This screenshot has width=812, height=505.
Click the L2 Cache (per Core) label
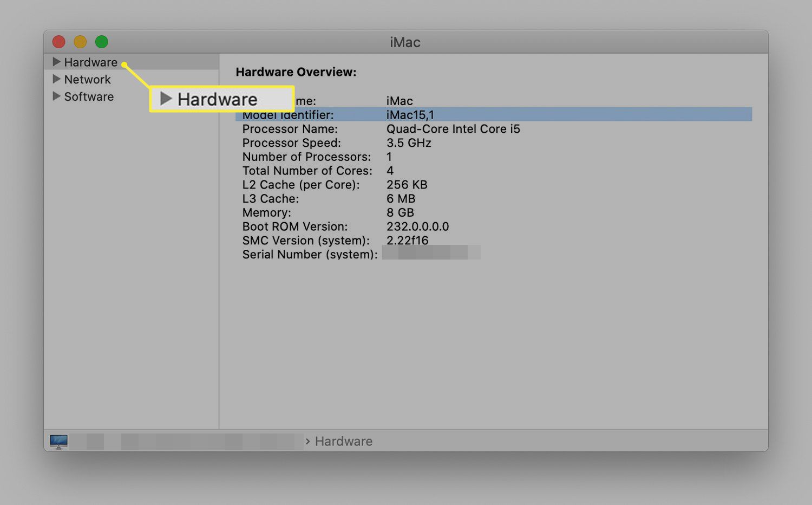tap(301, 185)
